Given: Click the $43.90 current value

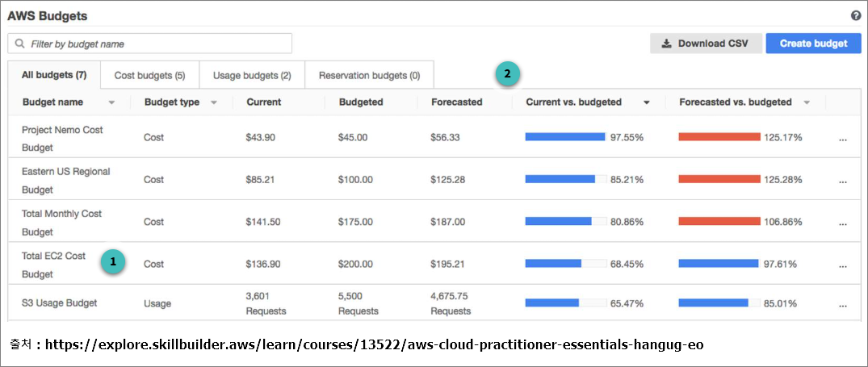Looking at the screenshot, I should pos(260,138).
